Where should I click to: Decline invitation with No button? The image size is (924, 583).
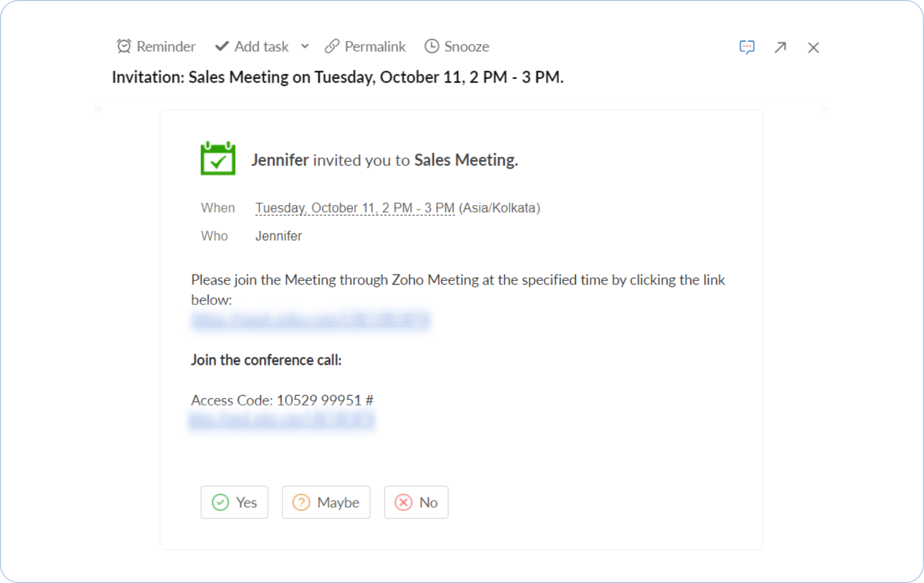(416, 502)
